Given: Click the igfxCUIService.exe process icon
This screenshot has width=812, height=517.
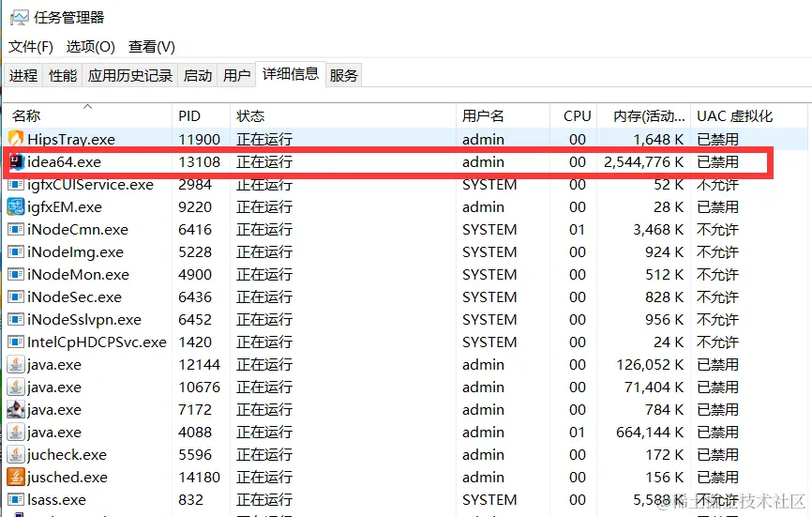Looking at the screenshot, I should pos(16,185).
